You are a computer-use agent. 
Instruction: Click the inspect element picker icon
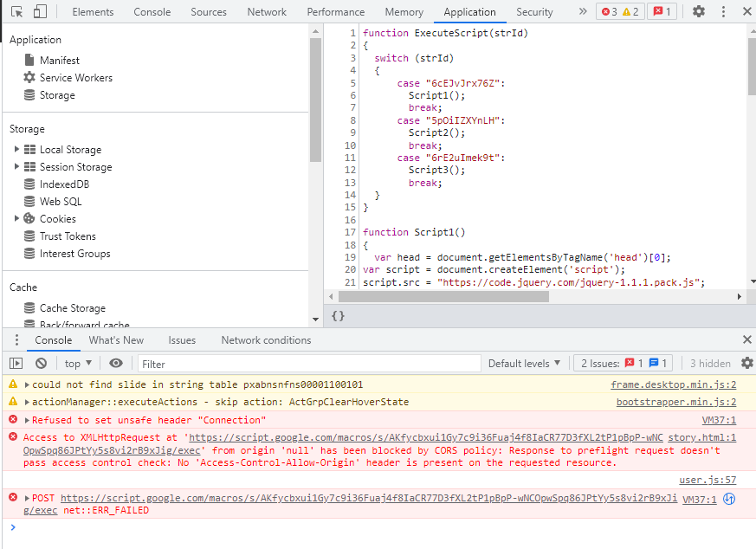[16, 12]
